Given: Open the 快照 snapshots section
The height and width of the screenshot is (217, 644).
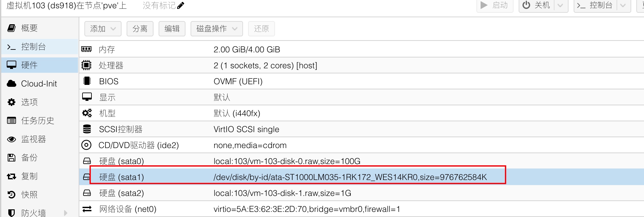Looking at the screenshot, I should [x=29, y=194].
